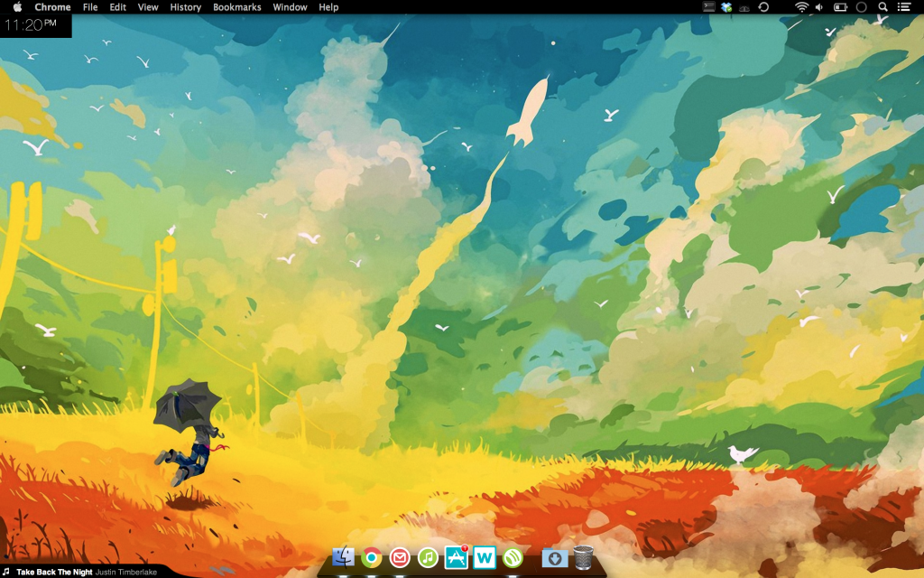Click the terminal icon in menu bar
Viewport: 924px width, 578px height.
pyautogui.click(x=709, y=7)
